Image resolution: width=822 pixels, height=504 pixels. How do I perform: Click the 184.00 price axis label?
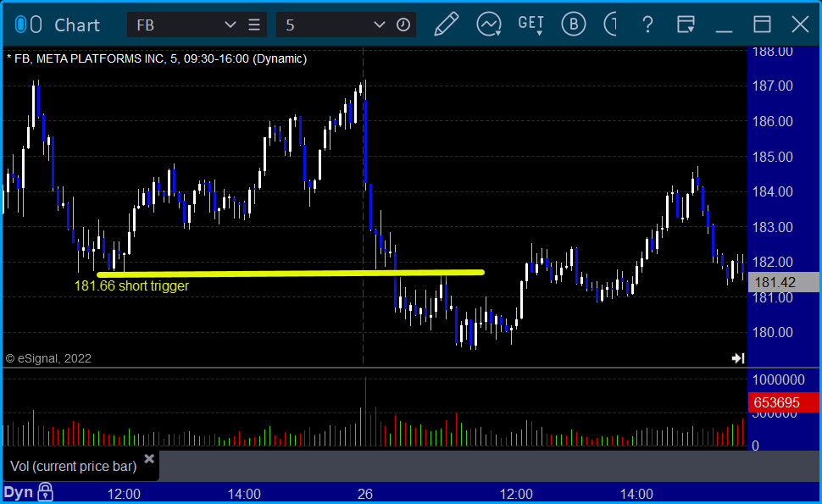tap(772, 191)
